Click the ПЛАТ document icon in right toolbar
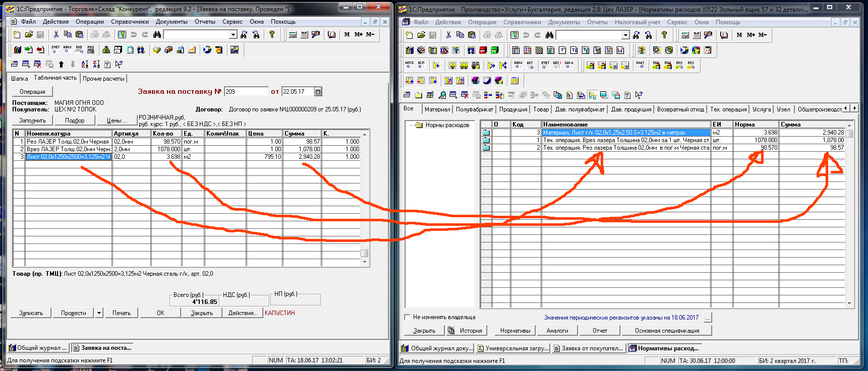Screen dimensions: 868x371 pos(640,66)
